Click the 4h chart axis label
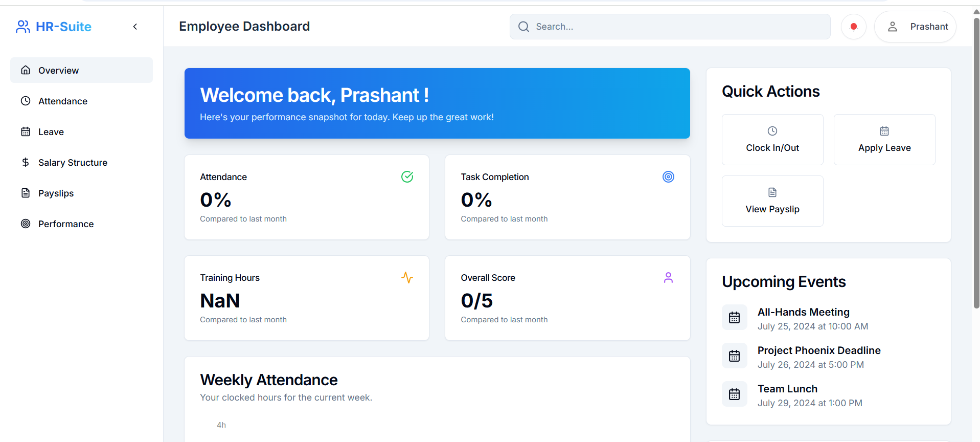980x442 pixels. (x=221, y=425)
